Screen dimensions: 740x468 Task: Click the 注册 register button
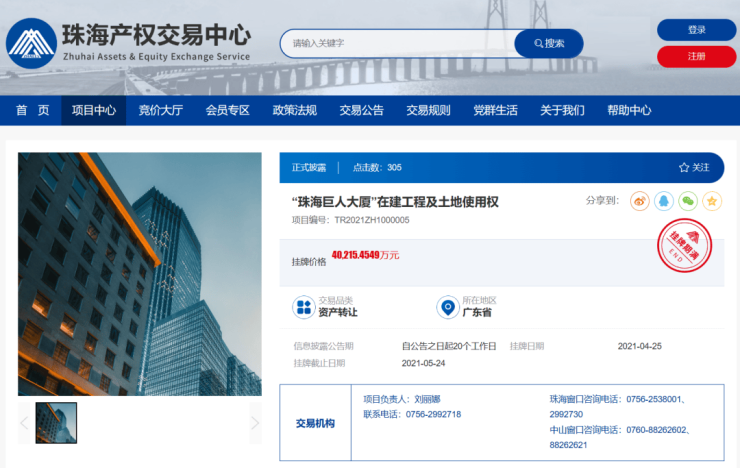(696, 57)
